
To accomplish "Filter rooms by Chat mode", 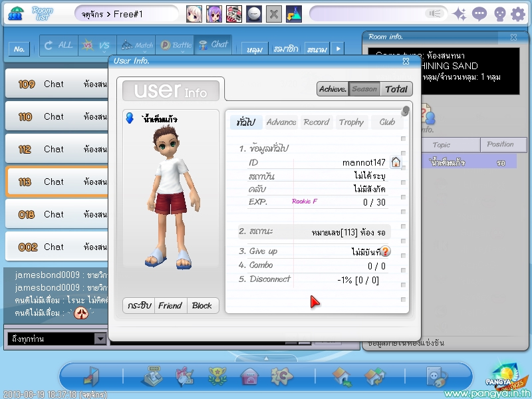I will (x=213, y=45).
